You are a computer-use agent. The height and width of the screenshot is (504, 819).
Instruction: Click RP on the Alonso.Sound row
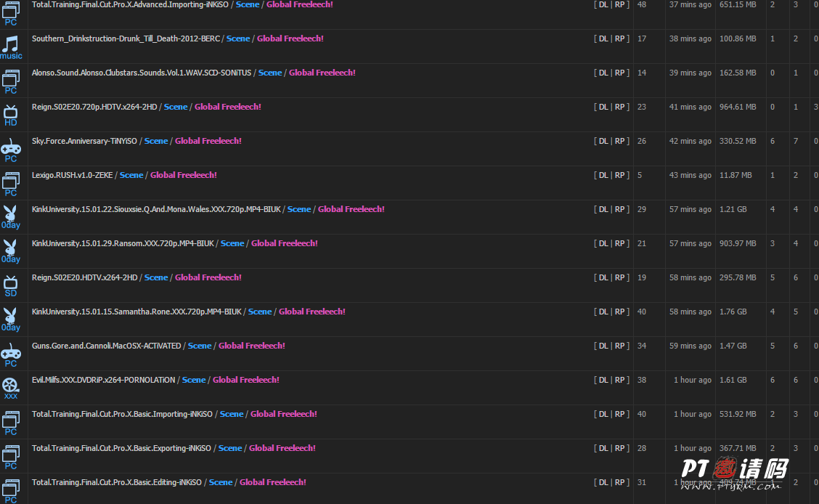point(619,73)
